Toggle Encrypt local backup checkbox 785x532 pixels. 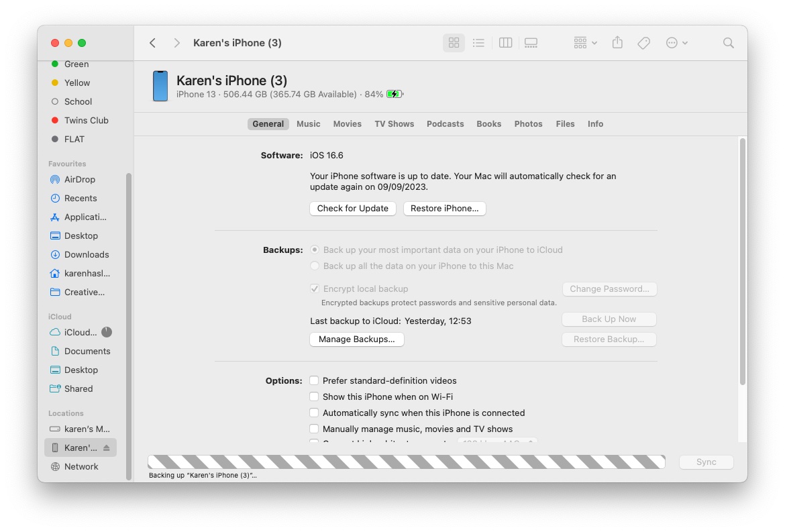point(315,288)
